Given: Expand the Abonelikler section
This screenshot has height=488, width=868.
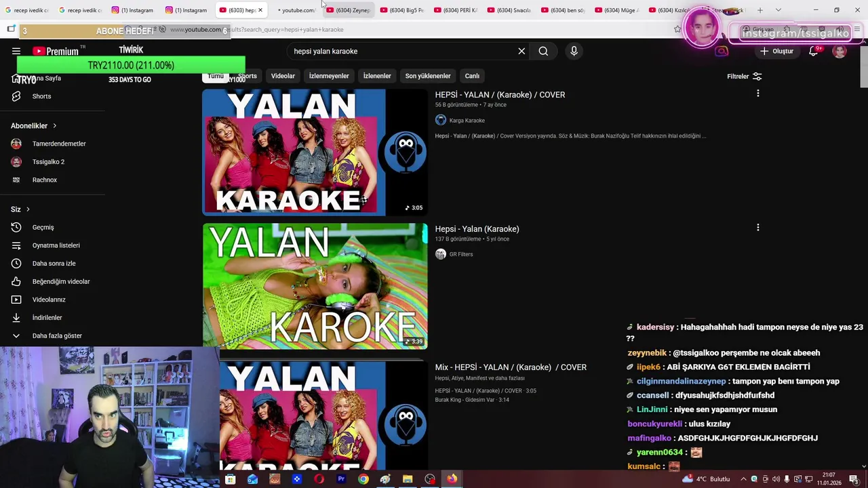Looking at the screenshot, I should point(34,125).
